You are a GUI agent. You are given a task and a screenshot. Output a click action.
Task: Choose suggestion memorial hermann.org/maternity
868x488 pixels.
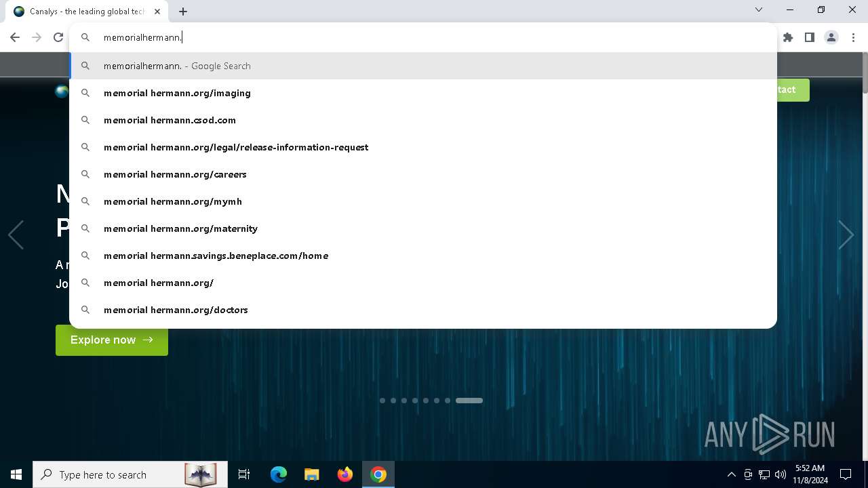tap(423, 228)
